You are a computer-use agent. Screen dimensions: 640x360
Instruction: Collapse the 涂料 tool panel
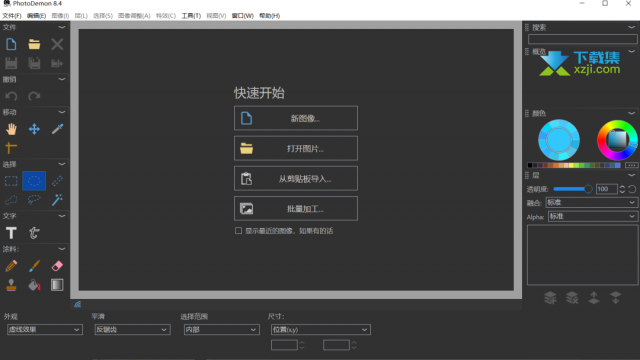[62, 249]
